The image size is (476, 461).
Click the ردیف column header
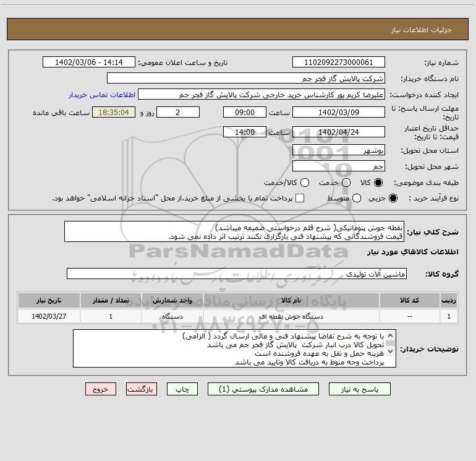[449, 301]
